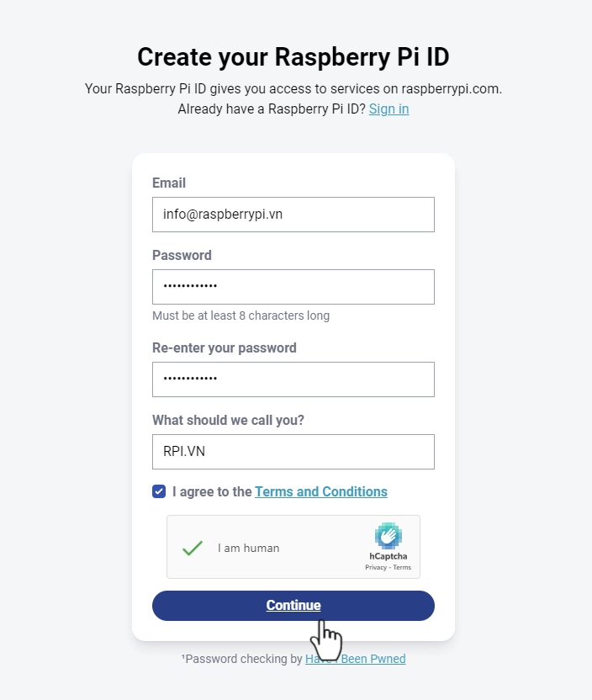This screenshot has width=592, height=700.
Task: Open the Terms and Conditions link
Action: pyautogui.click(x=320, y=491)
